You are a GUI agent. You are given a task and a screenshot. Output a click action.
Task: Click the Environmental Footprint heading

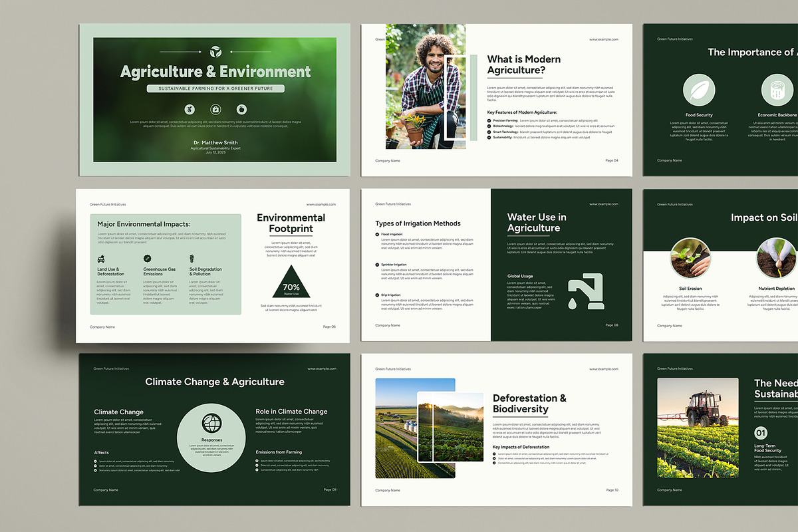click(291, 223)
